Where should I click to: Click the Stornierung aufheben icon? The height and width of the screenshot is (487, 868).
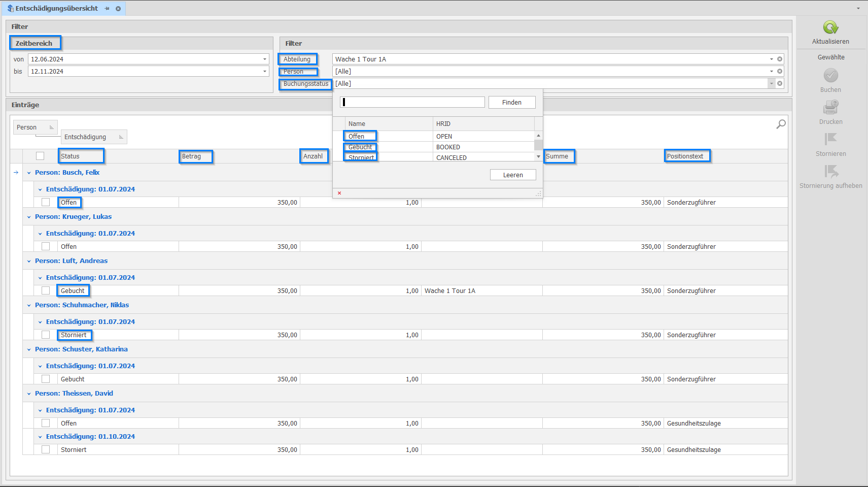pos(830,172)
